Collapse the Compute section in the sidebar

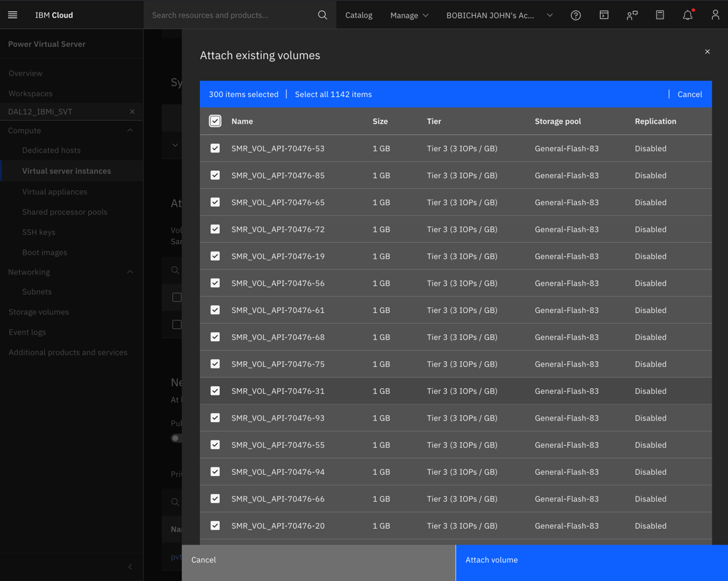tap(129, 130)
